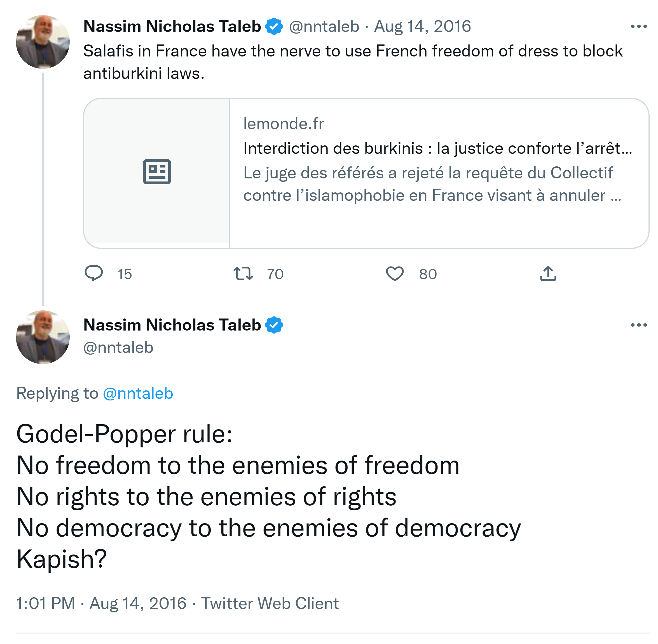Open the top tweet author's profile picture

[43, 42]
